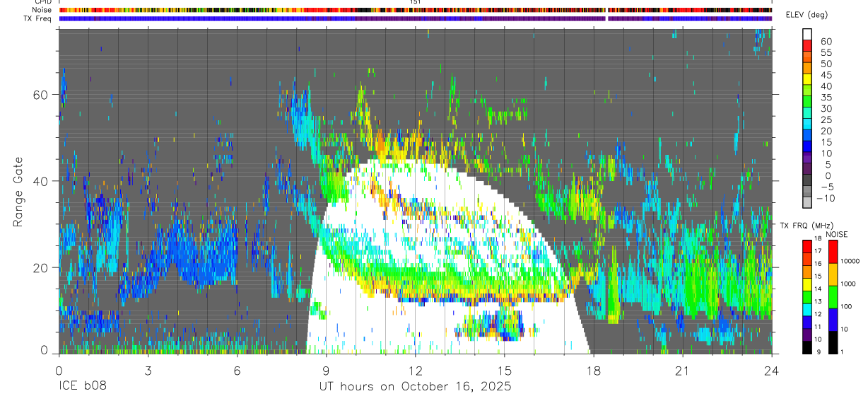Click y-axis tick label '0'
The image size is (868, 401).
[45, 350]
